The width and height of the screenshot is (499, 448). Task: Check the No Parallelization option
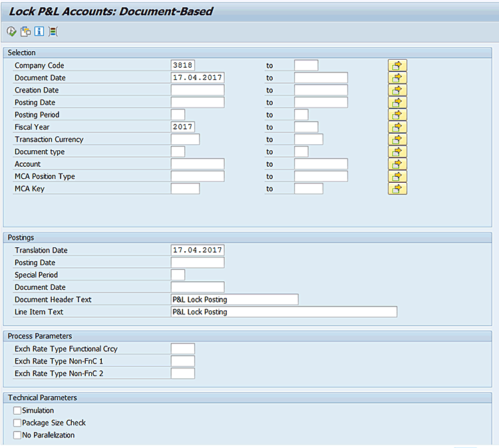[17, 435]
